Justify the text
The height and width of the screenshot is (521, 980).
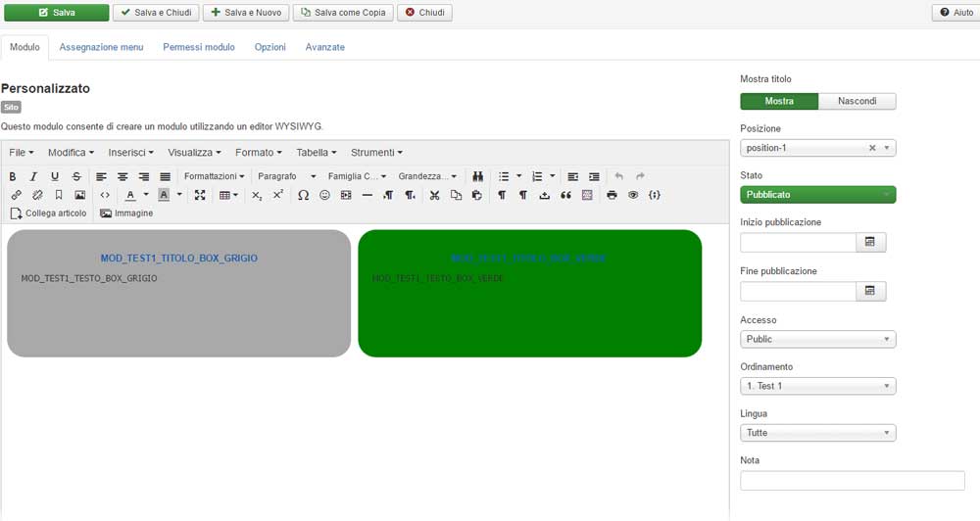click(x=165, y=176)
